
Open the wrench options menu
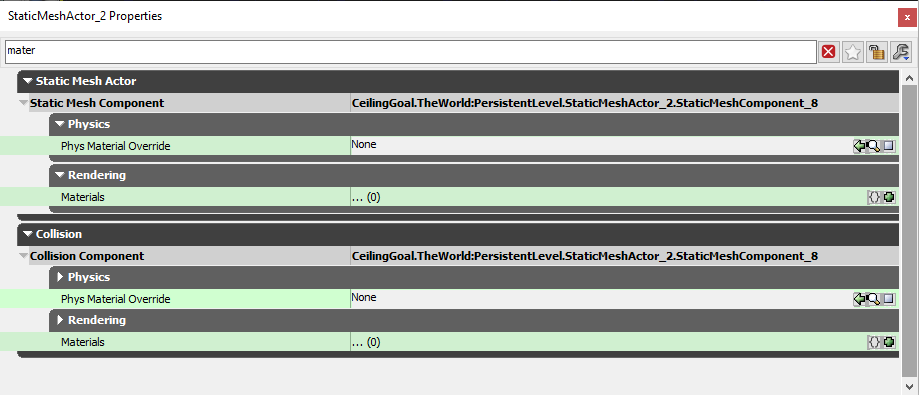(900, 52)
